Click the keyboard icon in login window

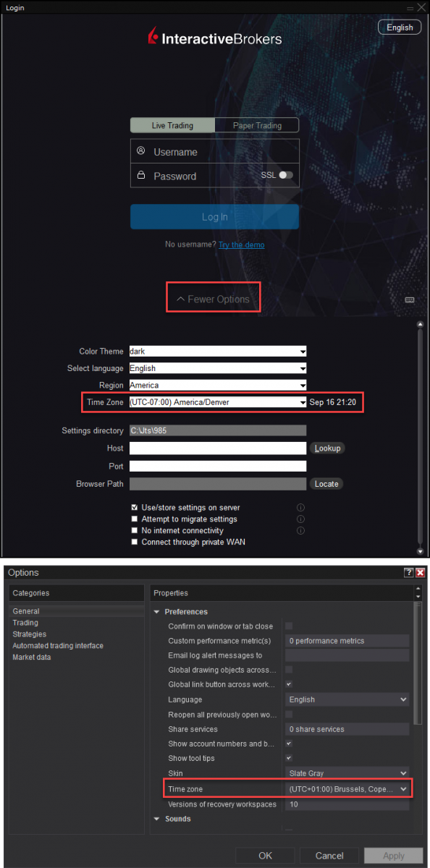pos(410,300)
